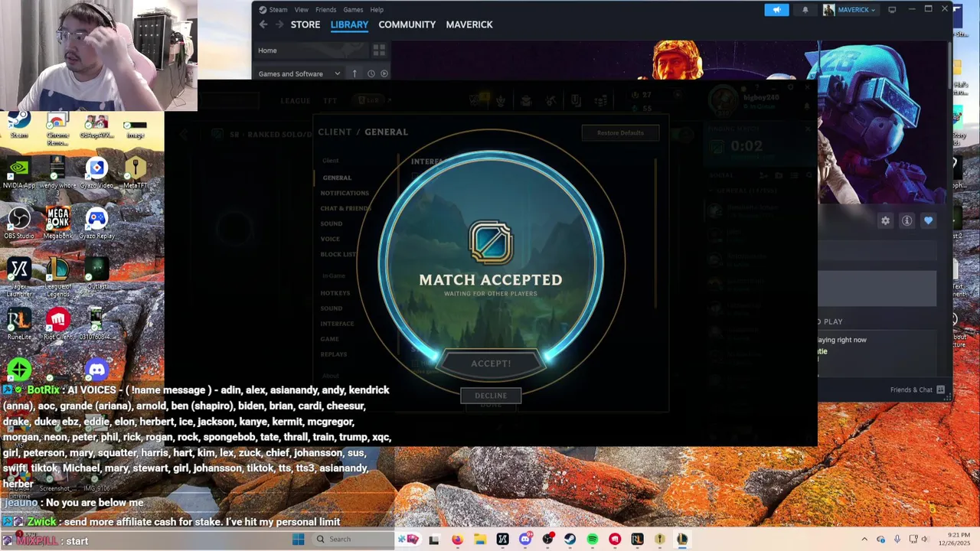Toggle Steam library grid view icon
Image resolution: width=980 pixels, height=551 pixels.
point(379,51)
